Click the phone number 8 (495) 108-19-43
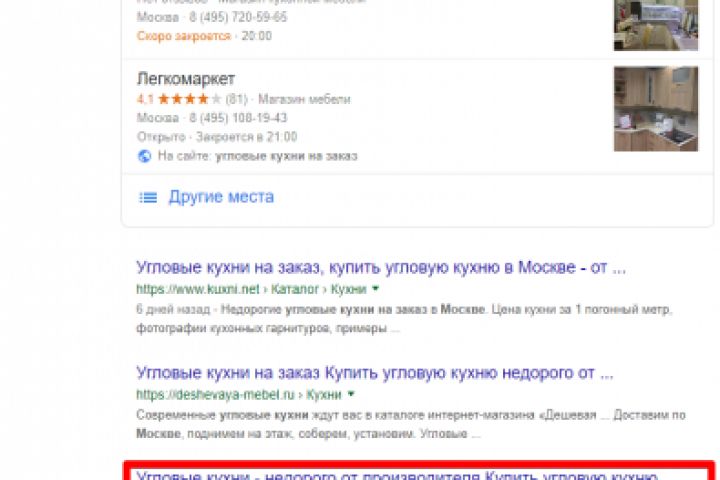The image size is (720, 480). 238,118
